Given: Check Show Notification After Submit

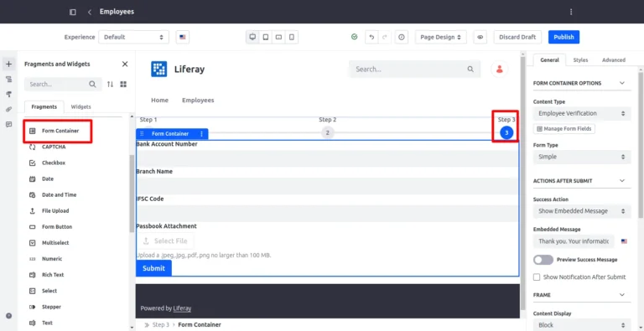Looking at the screenshot, I should (537, 277).
